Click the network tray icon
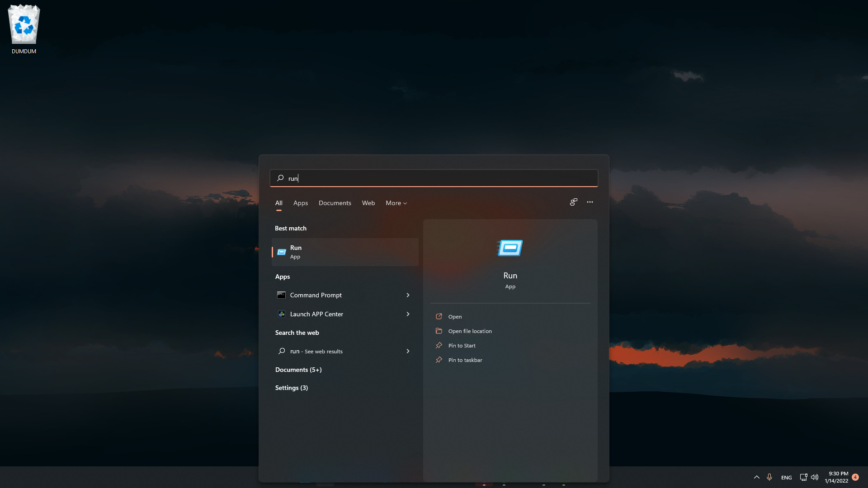Viewport: 868px width, 488px height. click(x=803, y=477)
